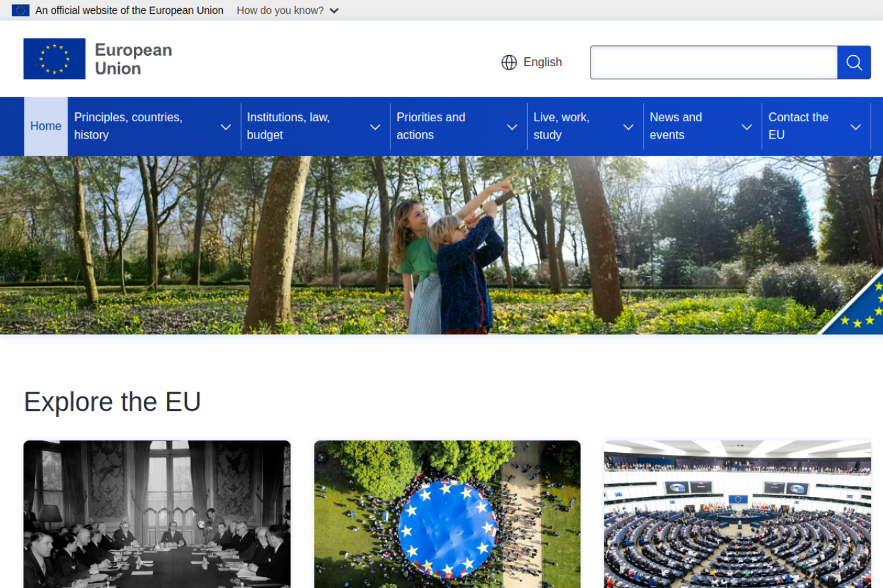Expand the 'How do you know?' chevron
This screenshot has width=883, height=588.
334,11
